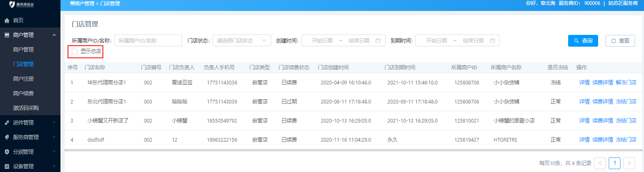
Task: Click the 重置 reset button
Action: (620, 41)
